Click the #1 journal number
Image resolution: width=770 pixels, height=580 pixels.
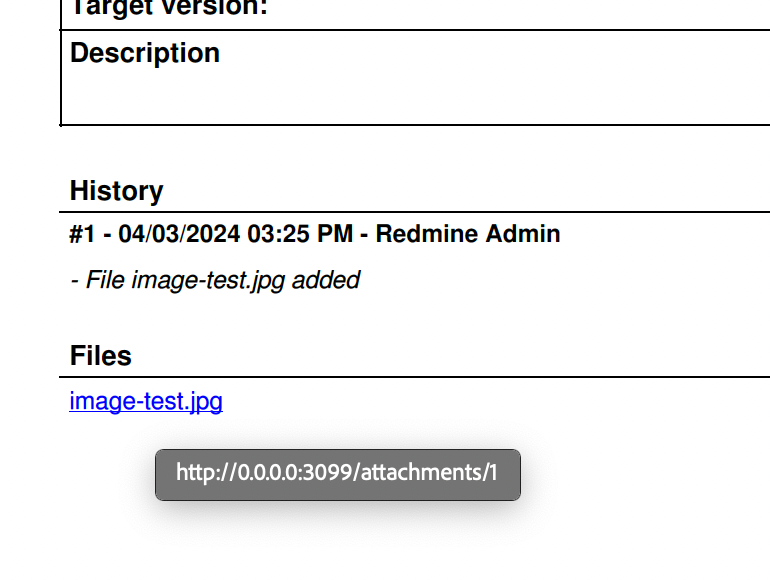click(82, 234)
